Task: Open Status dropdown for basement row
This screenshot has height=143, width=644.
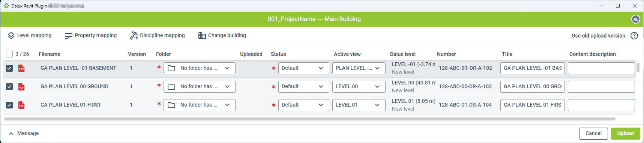Action: click(x=303, y=68)
